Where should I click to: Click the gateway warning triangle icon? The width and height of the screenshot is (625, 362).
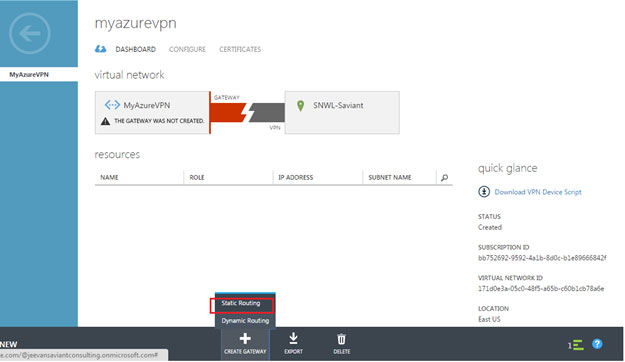click(105, 121)
